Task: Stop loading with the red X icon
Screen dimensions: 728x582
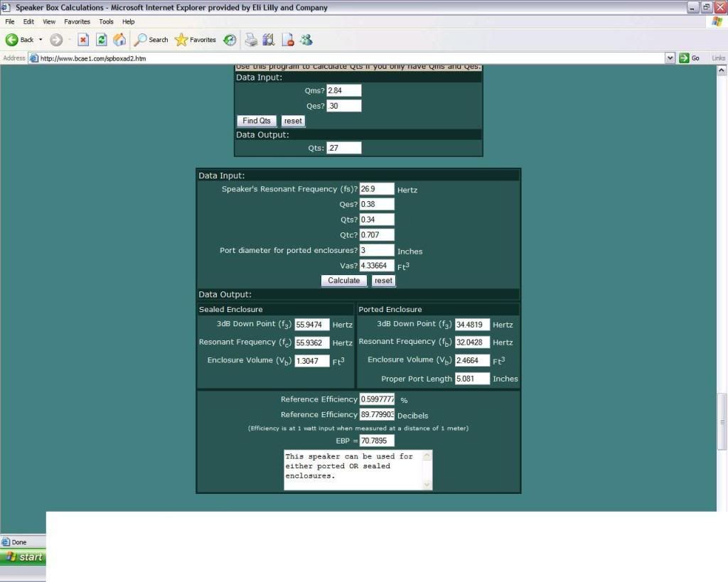Action: pos(83,40)
